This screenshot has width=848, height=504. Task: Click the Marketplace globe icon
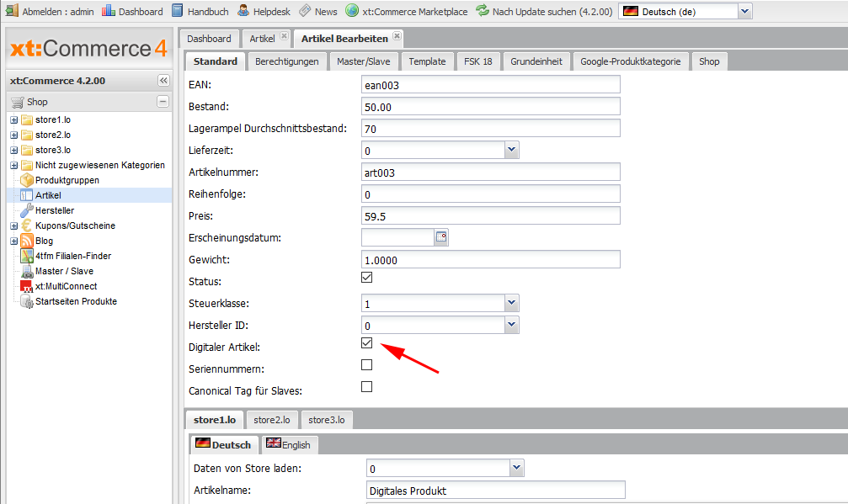(352, 11)
